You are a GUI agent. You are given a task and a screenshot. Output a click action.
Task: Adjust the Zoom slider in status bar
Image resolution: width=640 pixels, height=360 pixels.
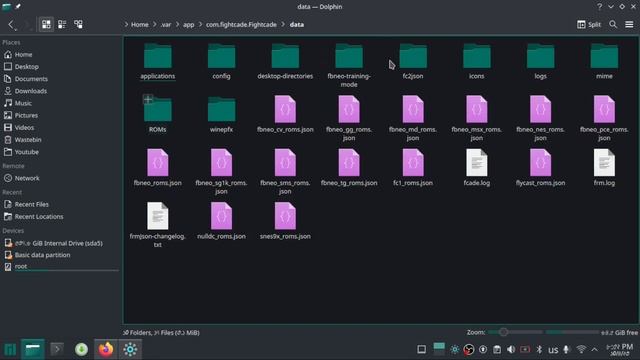pos(515,332)
